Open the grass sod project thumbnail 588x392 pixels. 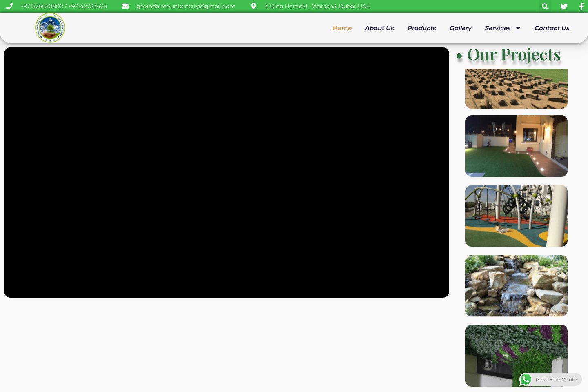(x=517, y=89)
